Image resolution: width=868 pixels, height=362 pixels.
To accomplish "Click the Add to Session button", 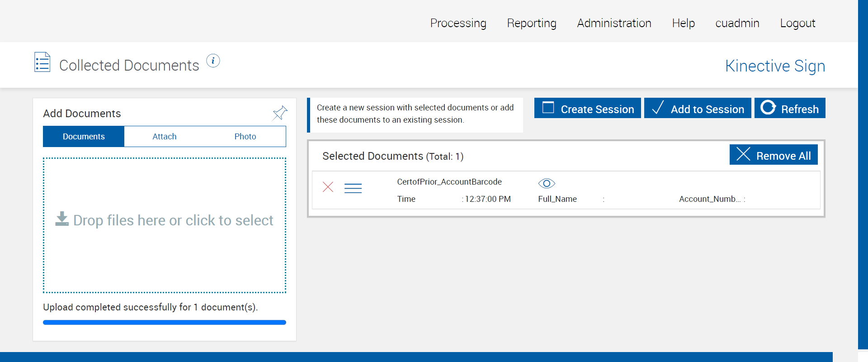I will point(697,109).
